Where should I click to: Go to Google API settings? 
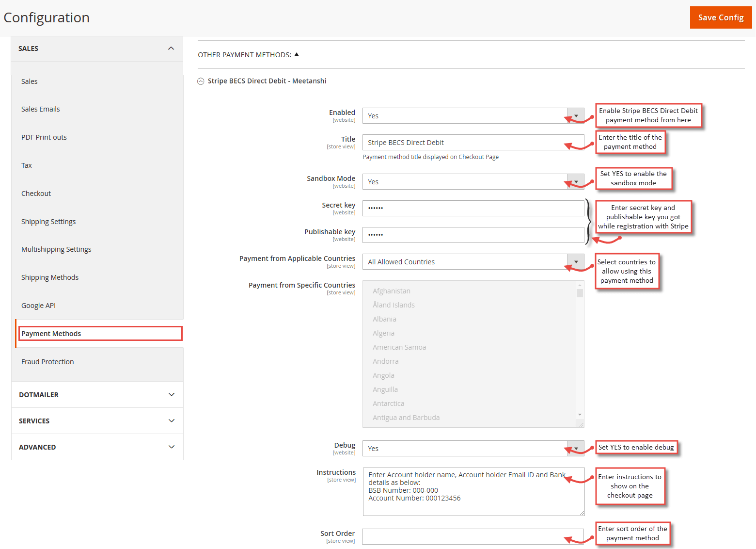38,305
